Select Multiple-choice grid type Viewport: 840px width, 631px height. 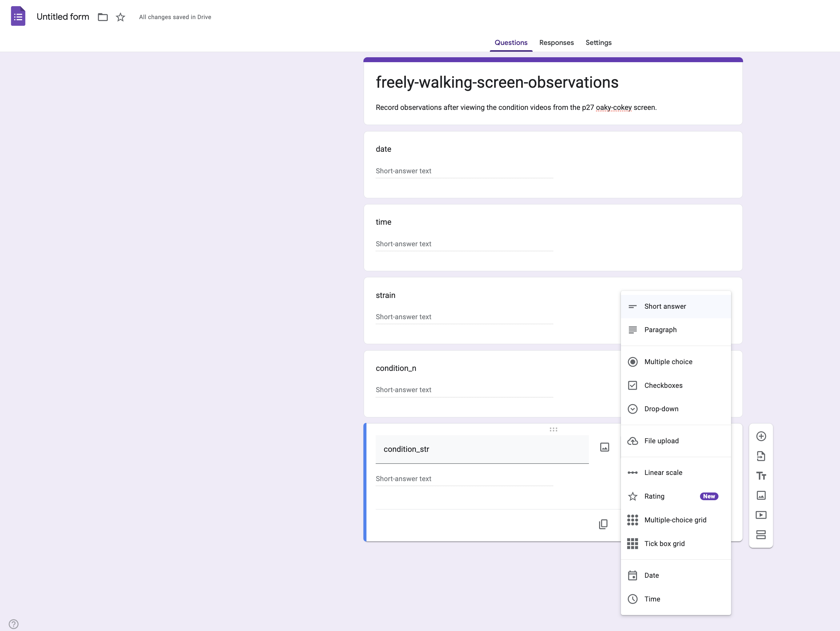click(676, 520)
